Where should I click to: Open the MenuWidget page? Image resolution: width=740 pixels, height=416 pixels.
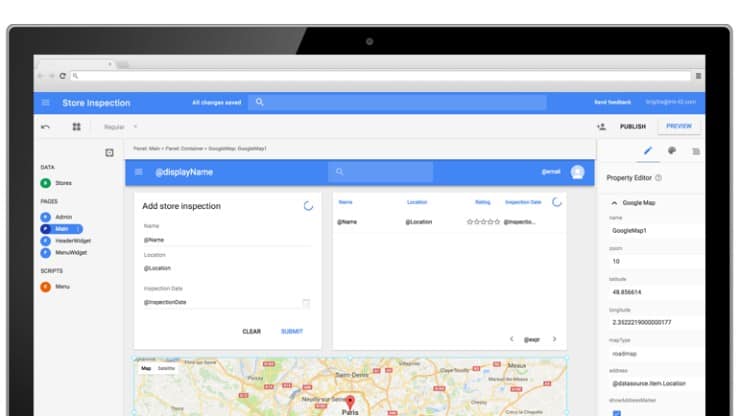tap(64, 253)
